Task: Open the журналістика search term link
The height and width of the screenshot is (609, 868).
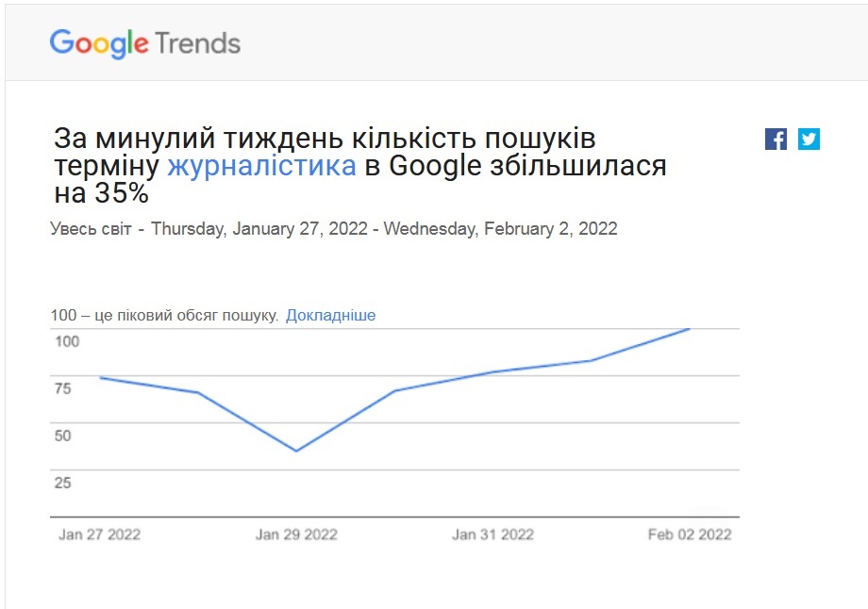Action: pos(261,167)
